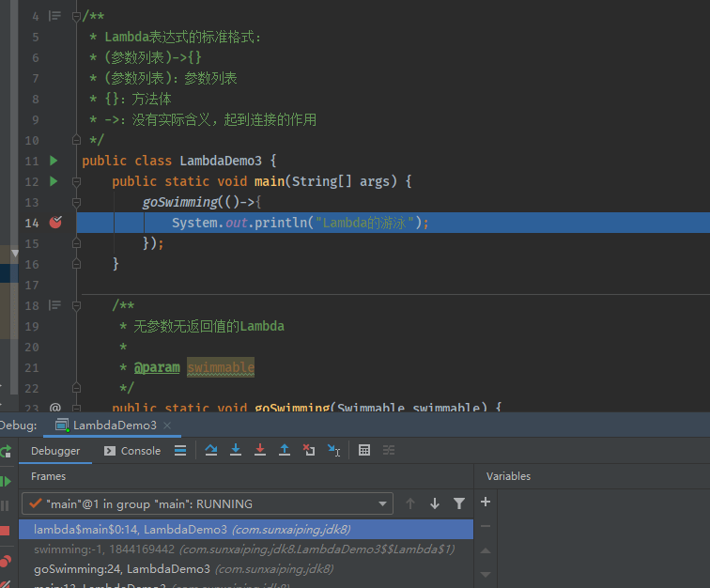Toggle rendered doc view at line 18
Viewport: 710px width, 588px height.
tap(54, 305)
